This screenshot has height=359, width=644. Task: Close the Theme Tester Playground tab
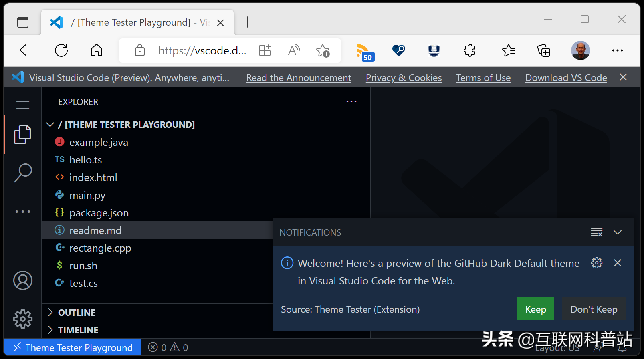pyautogui.click(x=220, y=23)
